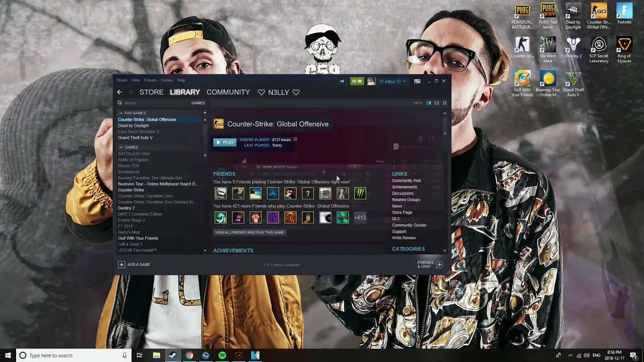The width and height of the screenshot is (644, 362).
Task: Open the Dead by Daylight desktop shortcut
Action: pyautogui.click(x=573, y=16)
